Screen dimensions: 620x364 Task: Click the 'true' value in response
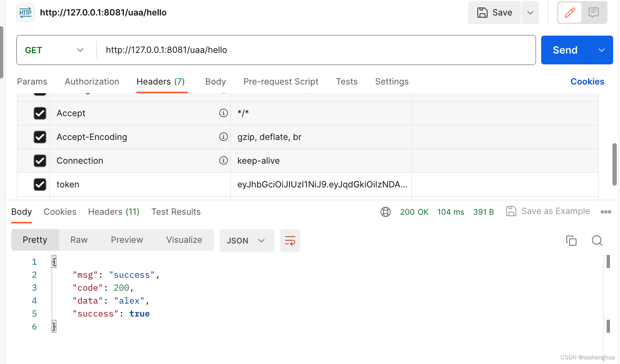click(140, 314)
